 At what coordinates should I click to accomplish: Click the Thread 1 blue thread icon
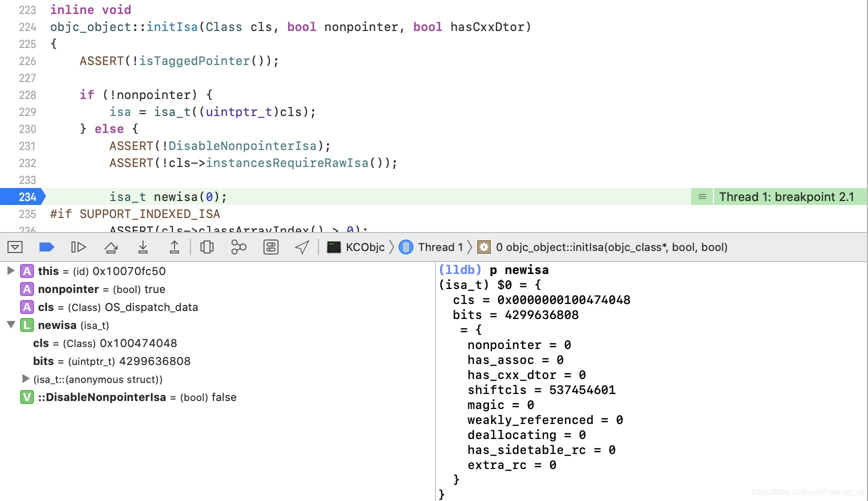coord(406,247)
